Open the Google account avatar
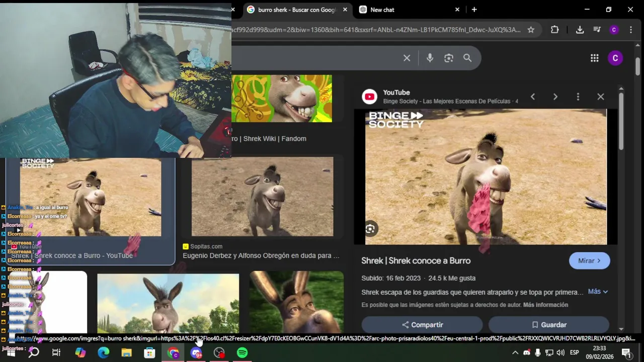Image resolution: width=644 pixels, height=362 pixels. 615,58
